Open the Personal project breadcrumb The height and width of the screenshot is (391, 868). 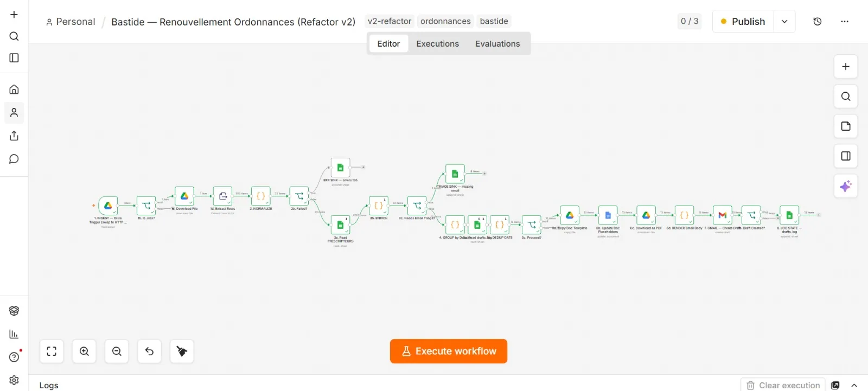[71, 22]
